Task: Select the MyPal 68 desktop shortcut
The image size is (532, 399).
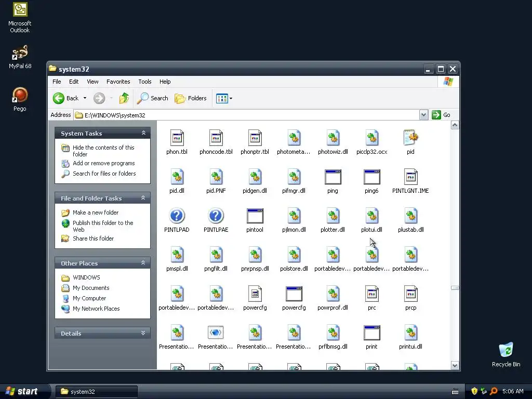Action: pyautogui.click(x=20, y=57)
